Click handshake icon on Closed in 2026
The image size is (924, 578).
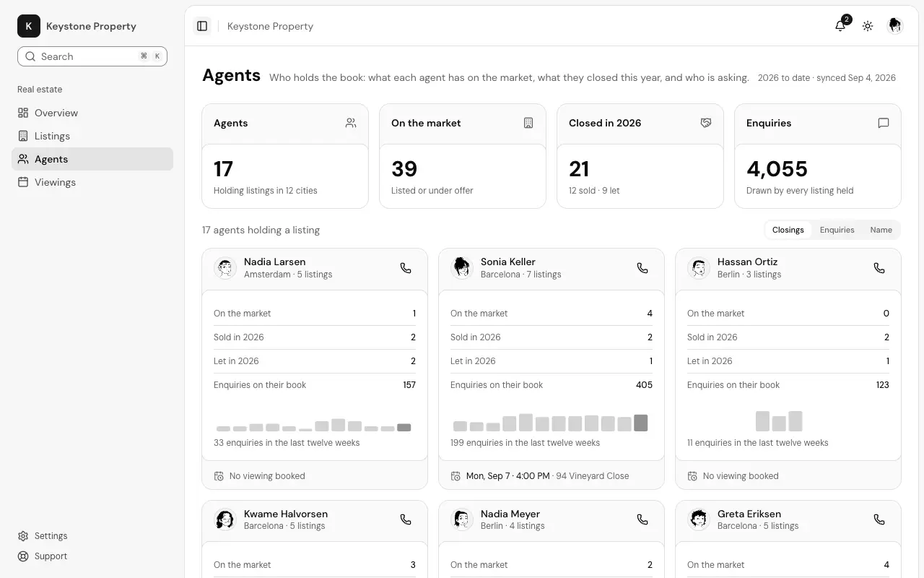(706, 123)
